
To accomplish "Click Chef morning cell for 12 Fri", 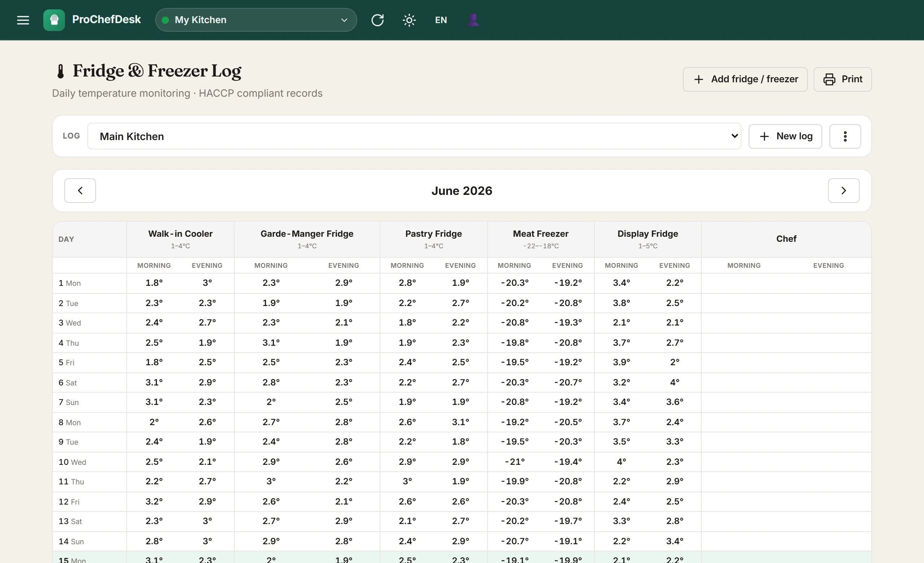I will 744,502.
